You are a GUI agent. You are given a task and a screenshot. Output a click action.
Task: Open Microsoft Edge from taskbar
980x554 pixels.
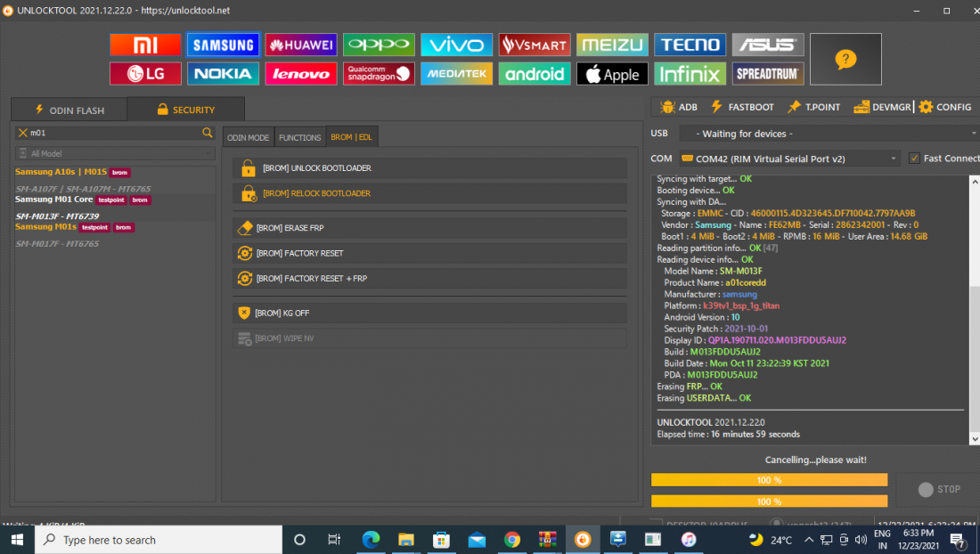click(x=371, y=540)
